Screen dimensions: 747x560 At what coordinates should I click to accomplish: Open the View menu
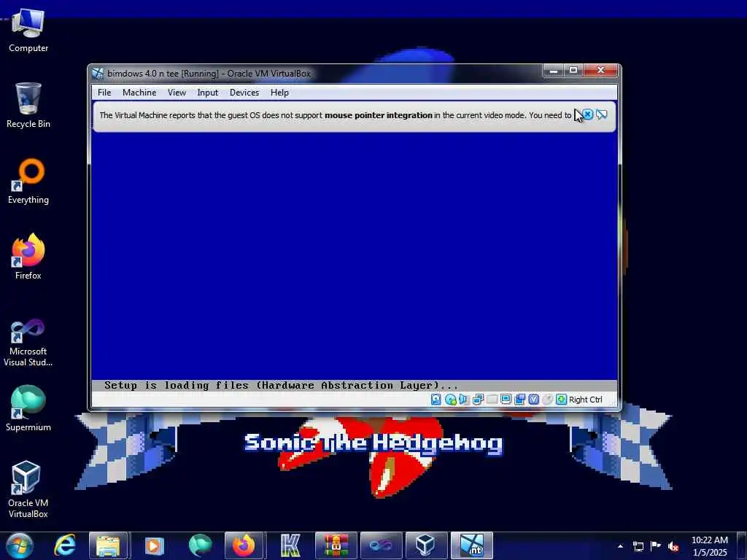[x=177, y=93]
